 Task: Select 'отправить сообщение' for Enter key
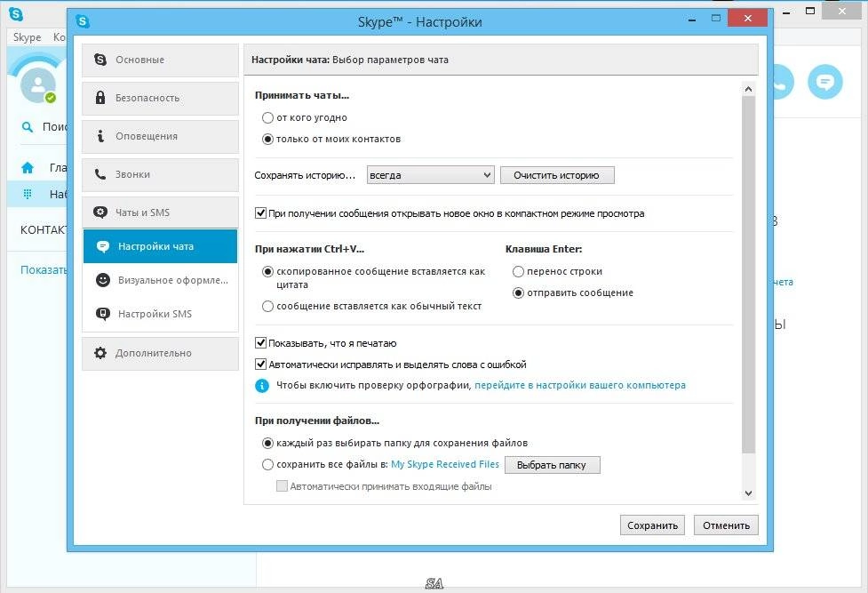pos(518,292)
